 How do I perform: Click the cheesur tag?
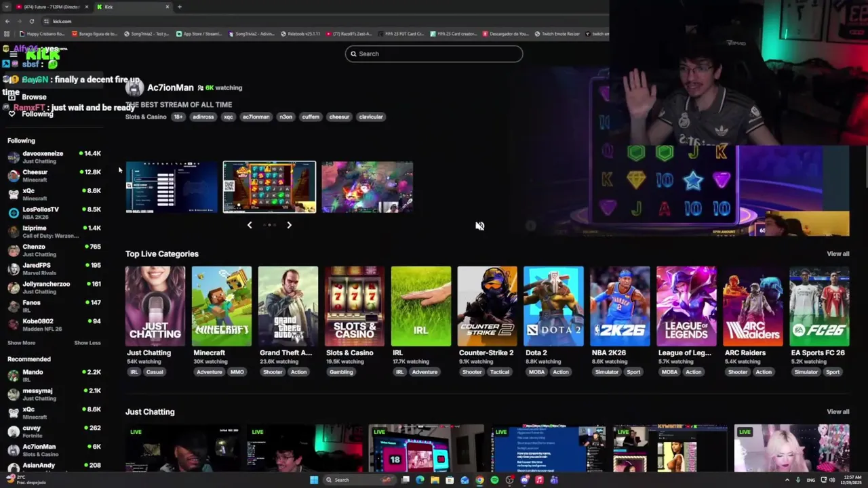(339, 117)
